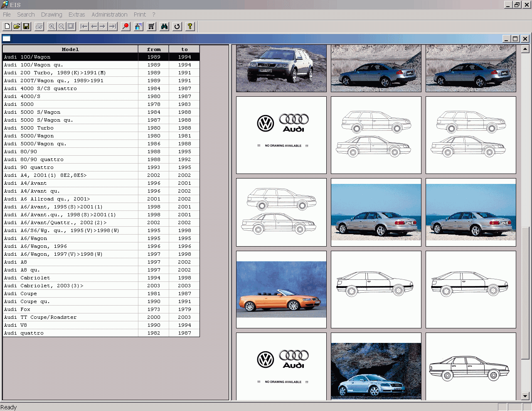Viewport: 532px width, 411px height.
Task: Click the to column header
Action: tap(184, 49)
